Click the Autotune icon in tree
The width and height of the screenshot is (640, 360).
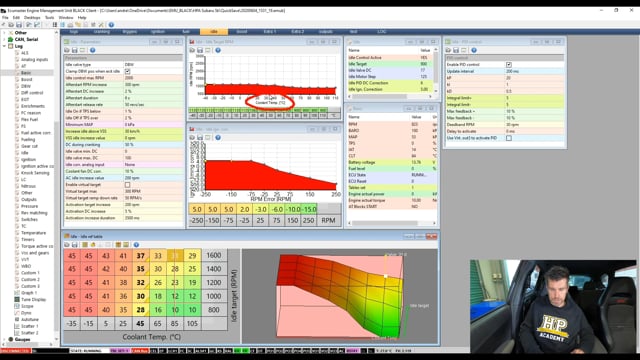[17, 320]
